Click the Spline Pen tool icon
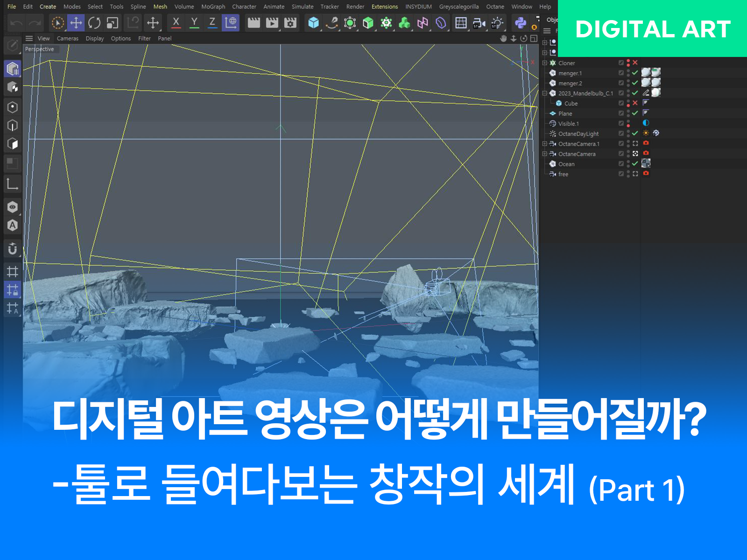 (331, 22)
